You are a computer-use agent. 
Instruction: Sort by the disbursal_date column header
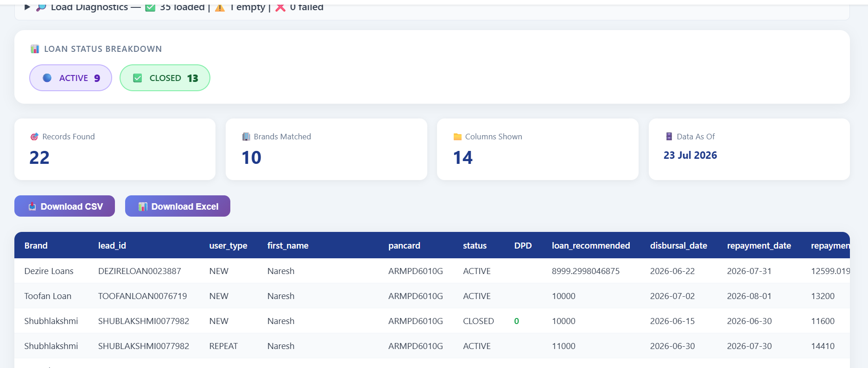(678, 245)
